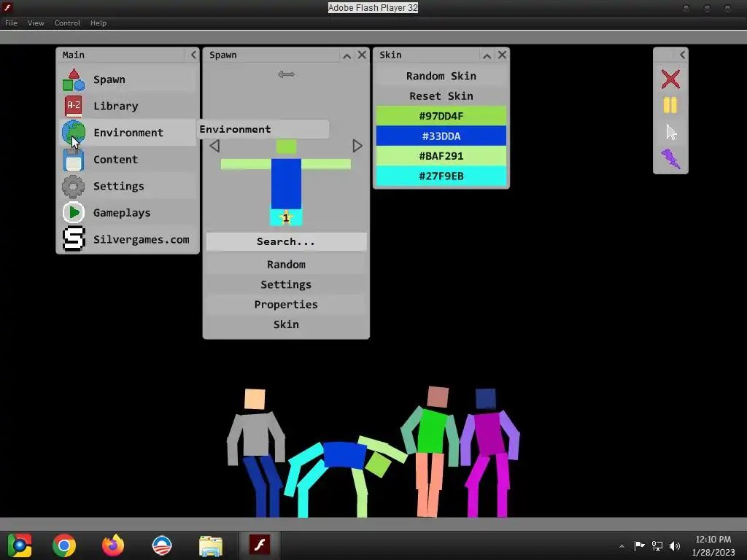This screenshot has height=560, width=747.
Task: Go to next spawn item with right arrow
Action: [x=357, y=146]
